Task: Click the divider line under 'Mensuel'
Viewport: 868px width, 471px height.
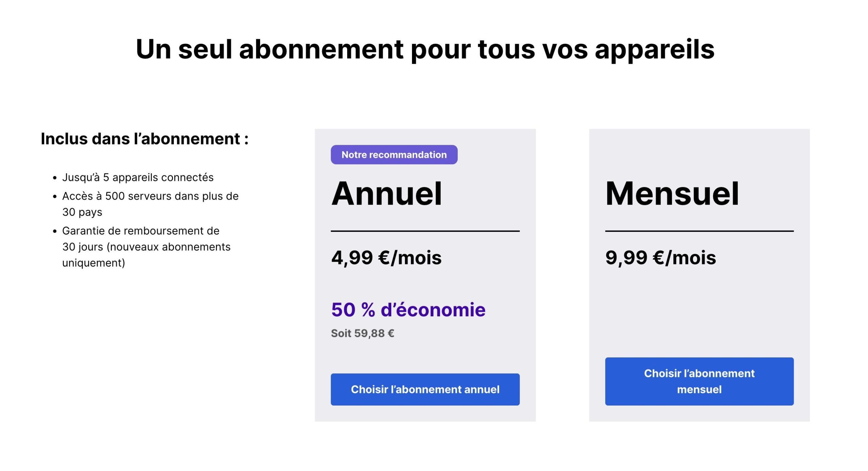Action: (699, 231)
